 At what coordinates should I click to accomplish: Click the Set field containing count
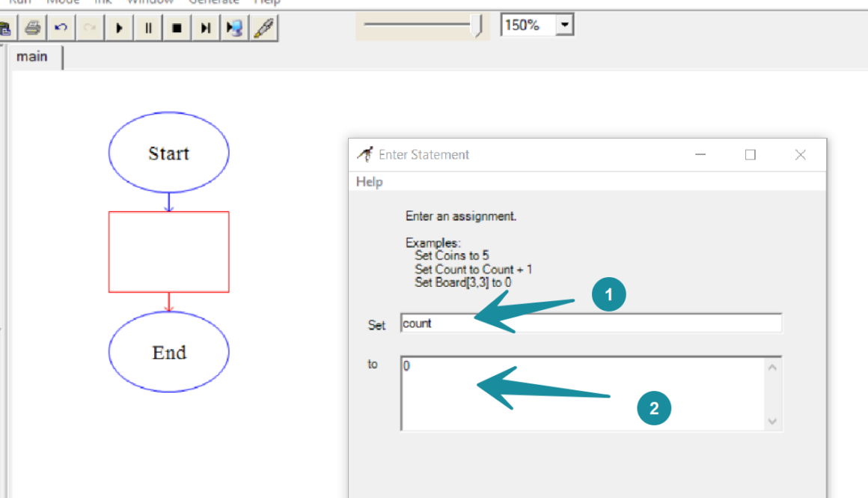pos(590,324)
